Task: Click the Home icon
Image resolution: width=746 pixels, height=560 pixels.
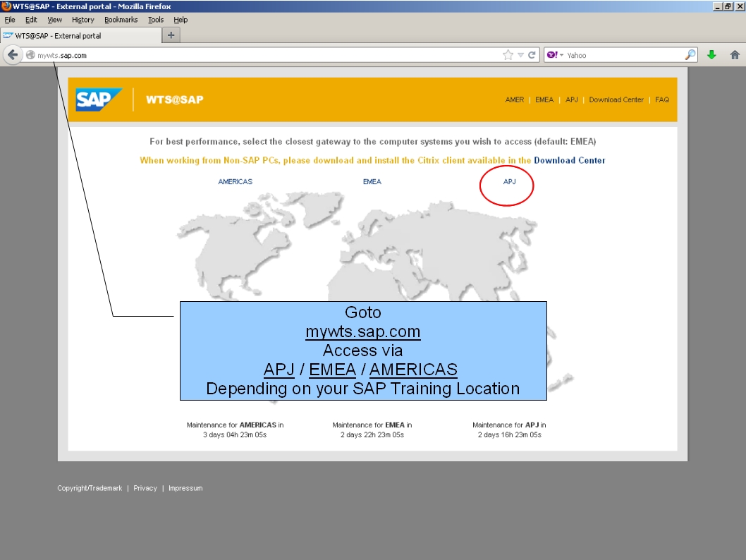Action: (x=733, y=54)
